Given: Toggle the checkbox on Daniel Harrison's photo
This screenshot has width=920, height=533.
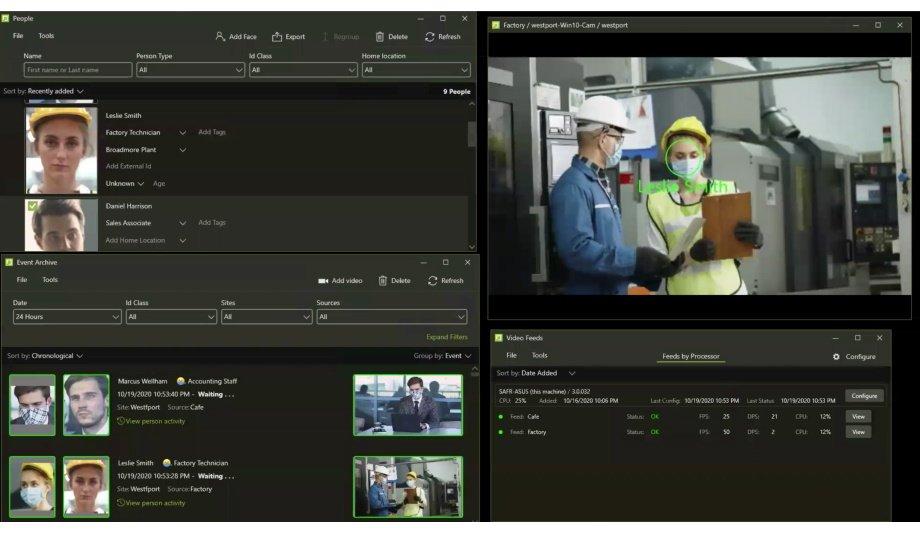Looking at the screenshot, I should coord(32,205).
